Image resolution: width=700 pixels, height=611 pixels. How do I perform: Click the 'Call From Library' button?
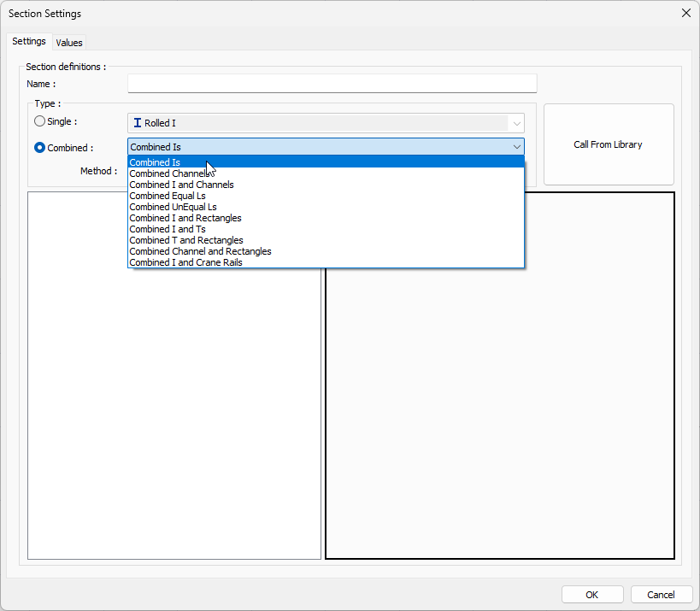pos(608,144)
